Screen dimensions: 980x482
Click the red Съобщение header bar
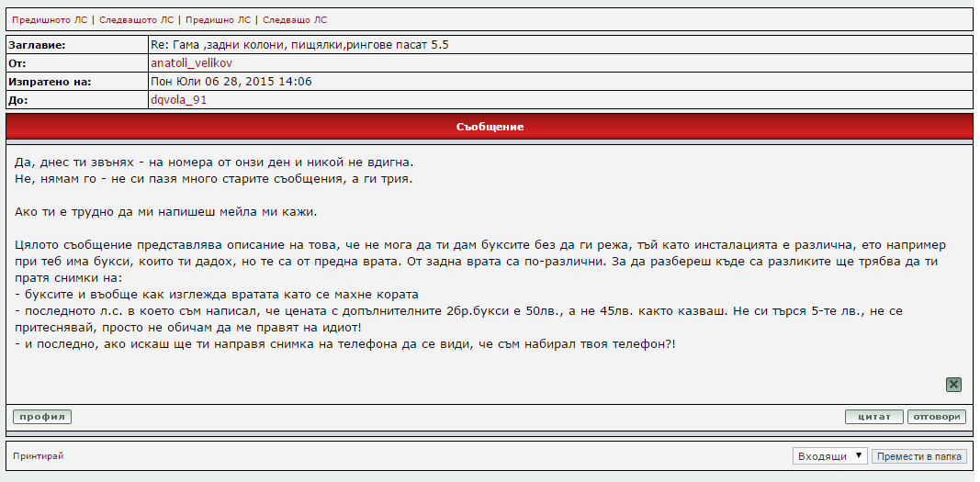(x=490, y=127)
